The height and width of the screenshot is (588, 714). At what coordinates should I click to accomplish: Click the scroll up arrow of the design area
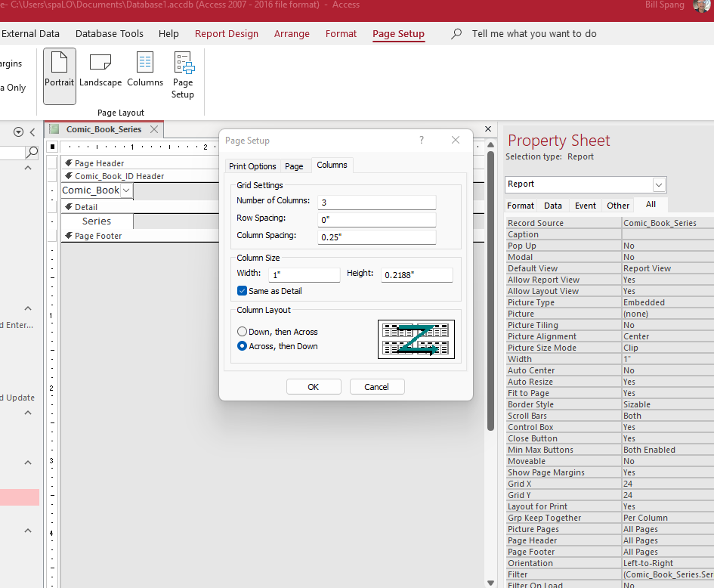pos(490,145)
